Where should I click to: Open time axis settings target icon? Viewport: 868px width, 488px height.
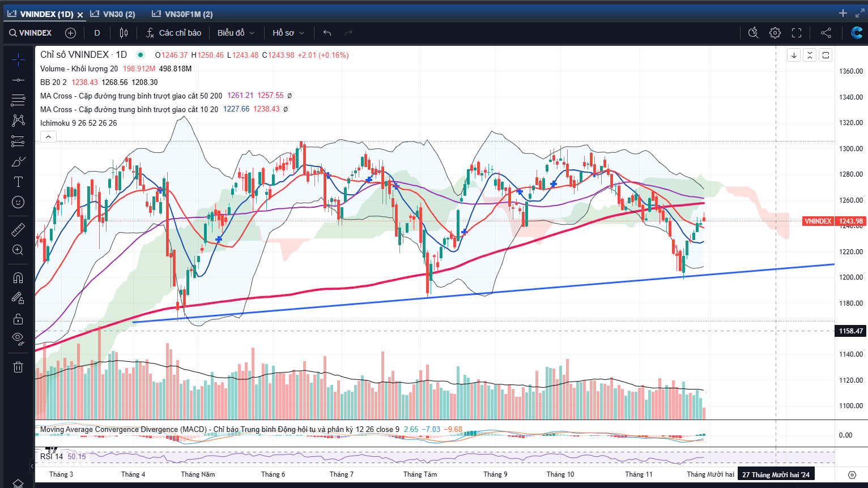[852, 474]
